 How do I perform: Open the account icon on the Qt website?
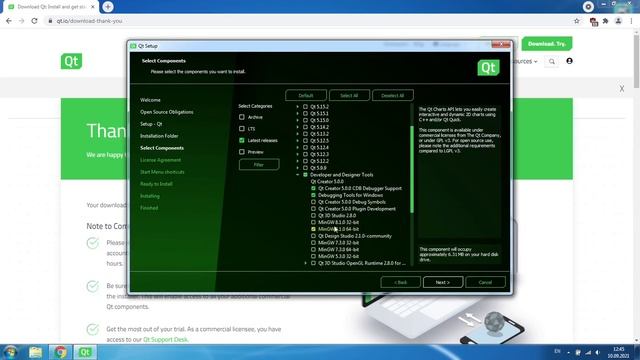[x=569, y=61]
